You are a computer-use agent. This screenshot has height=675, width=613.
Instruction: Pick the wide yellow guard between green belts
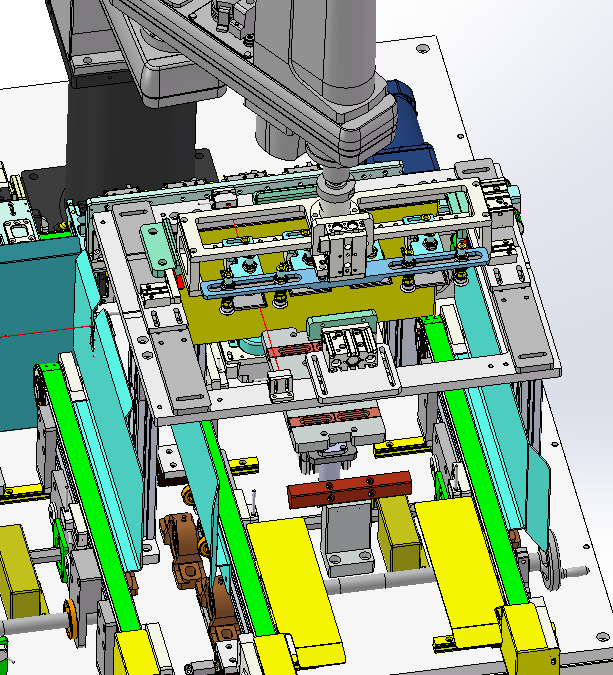pyautogui.click(x=297, y=583)
